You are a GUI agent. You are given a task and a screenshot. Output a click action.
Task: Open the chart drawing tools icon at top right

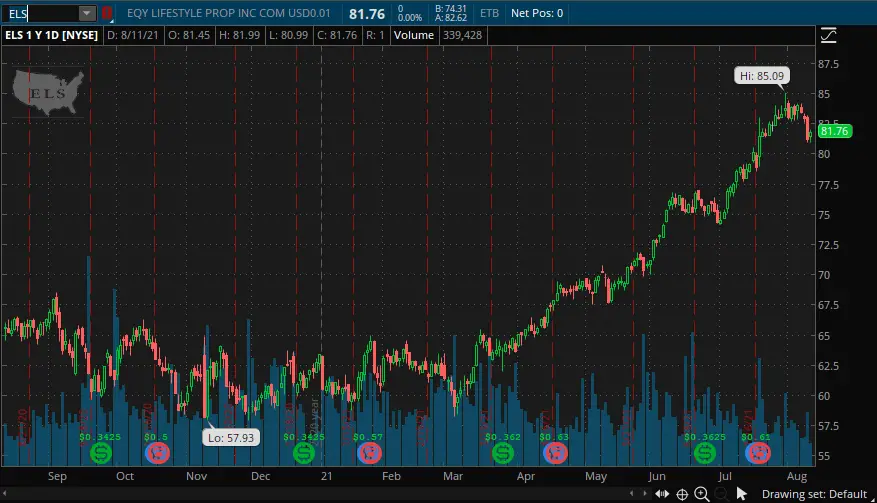coord(828,36)
